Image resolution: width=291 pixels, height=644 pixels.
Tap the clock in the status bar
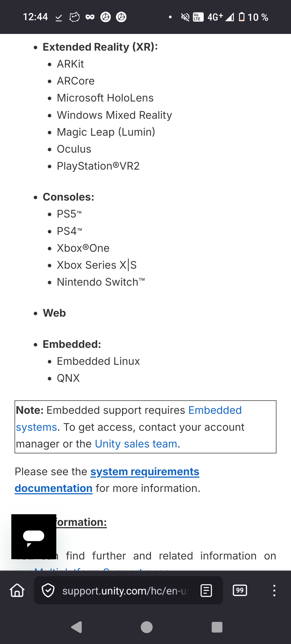point(35,17)
